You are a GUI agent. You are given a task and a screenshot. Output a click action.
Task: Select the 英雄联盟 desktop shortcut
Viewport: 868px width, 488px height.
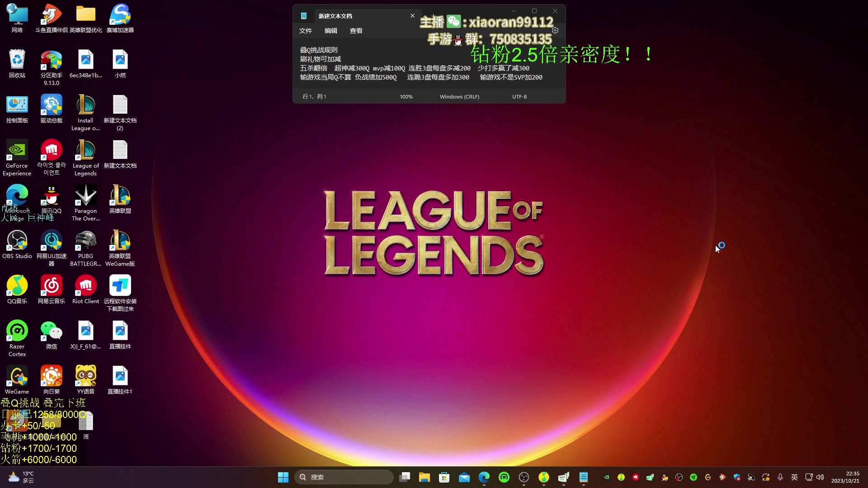[120, 199]
